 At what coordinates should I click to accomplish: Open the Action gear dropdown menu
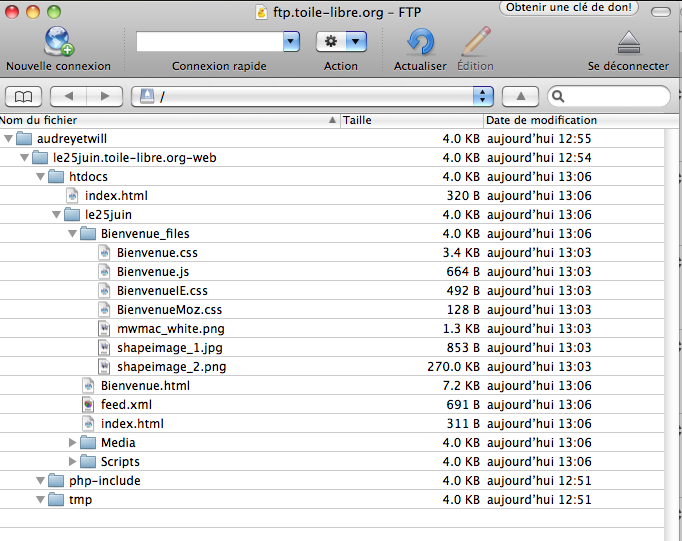pyautogui.click(x=341, y=42)
